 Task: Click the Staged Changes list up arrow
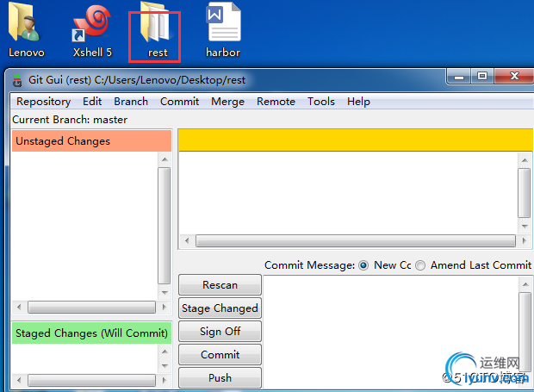coord(165,352)
